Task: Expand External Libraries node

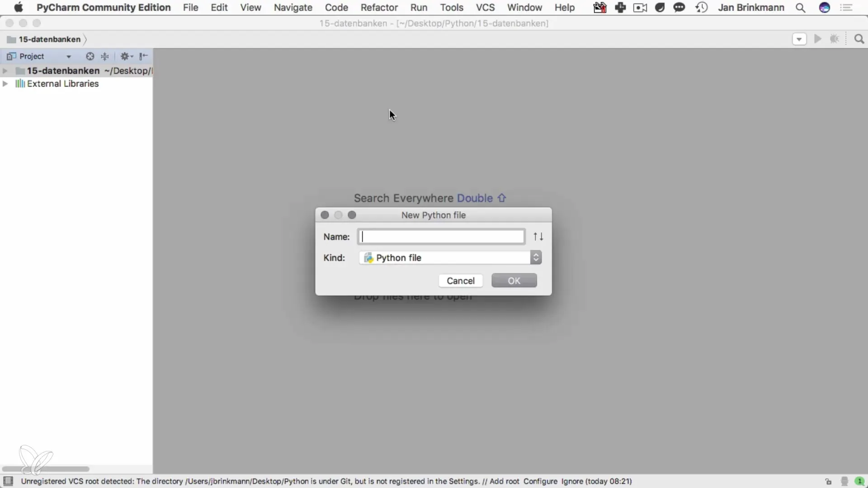Action: pyautogui.click(x=5, y=84)
